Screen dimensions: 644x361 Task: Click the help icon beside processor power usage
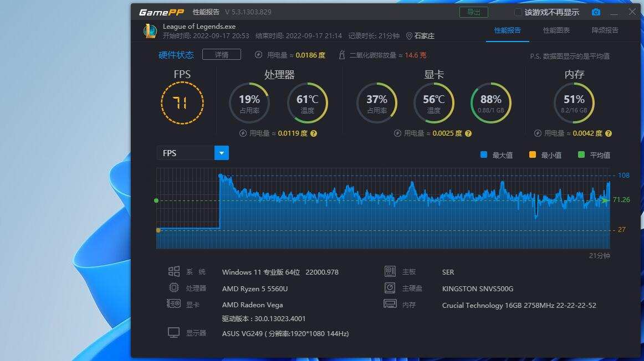pyautogui.click(x=314, y=133)
